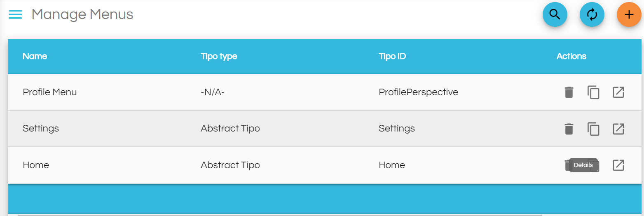Viewport: 644px width, 216px height.
Task: Open Profile Menu details in new view
Action: 618,92
